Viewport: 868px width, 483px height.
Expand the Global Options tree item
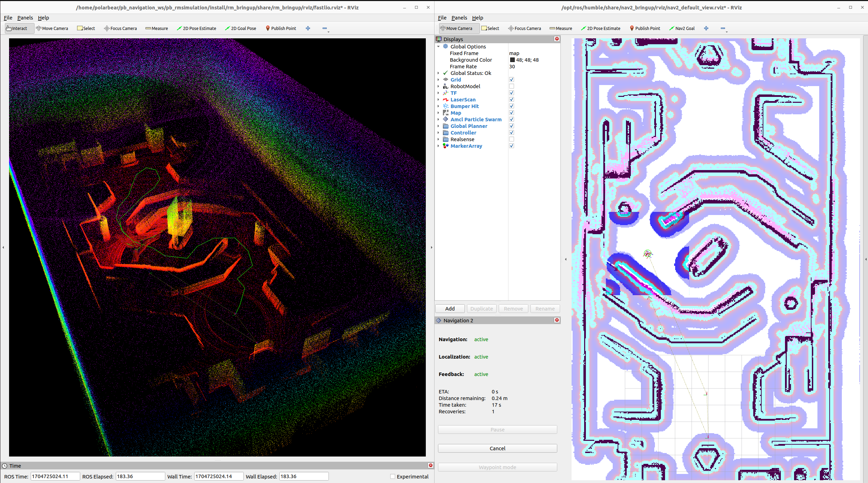pos(439,46)
